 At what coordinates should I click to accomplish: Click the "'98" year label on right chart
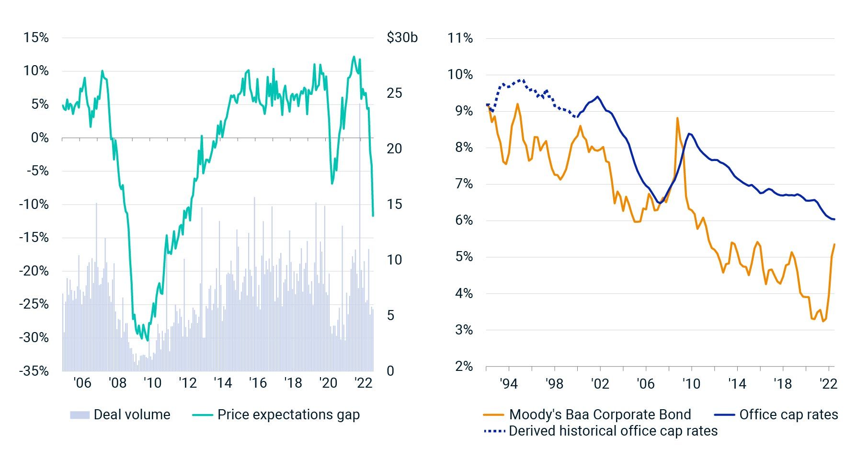(x=554, y=384)
